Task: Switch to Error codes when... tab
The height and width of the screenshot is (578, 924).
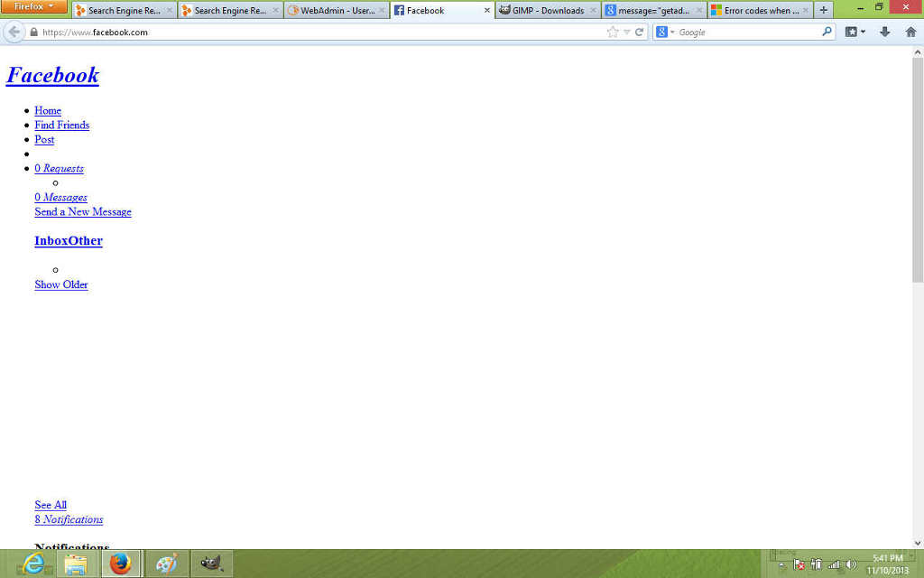Action: coord(760,11)
